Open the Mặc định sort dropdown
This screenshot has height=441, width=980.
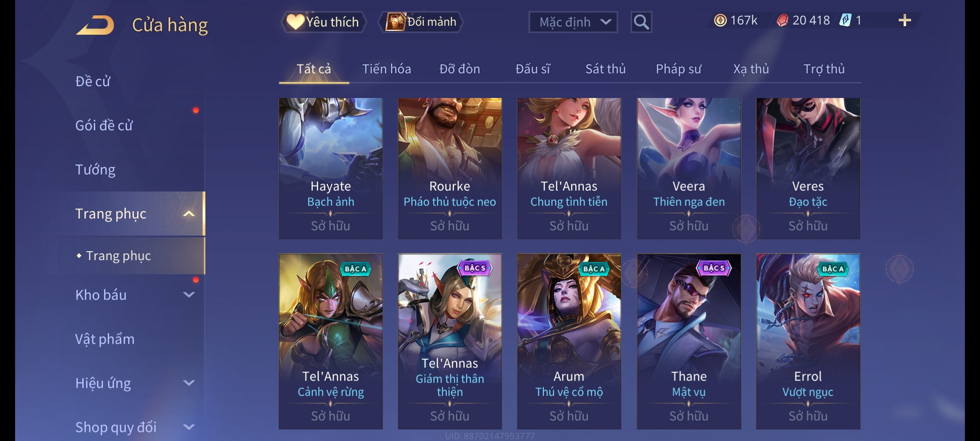click(x=573, y=22)
